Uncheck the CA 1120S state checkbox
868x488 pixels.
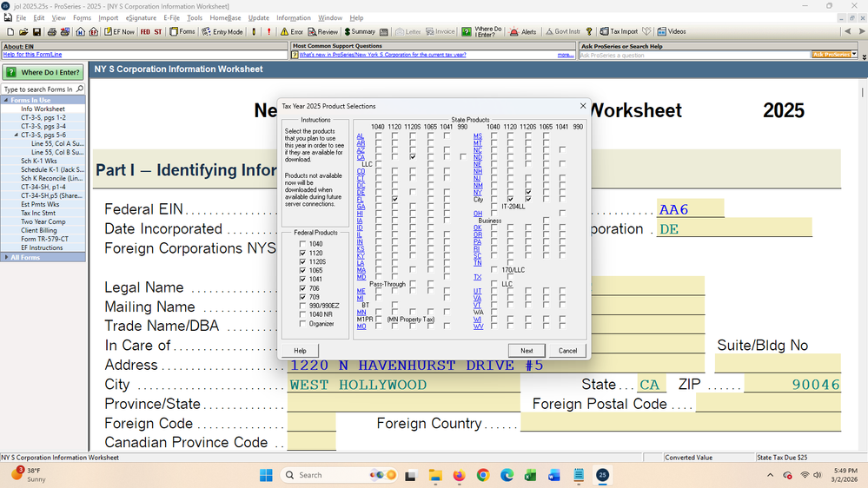coord(413,156)
